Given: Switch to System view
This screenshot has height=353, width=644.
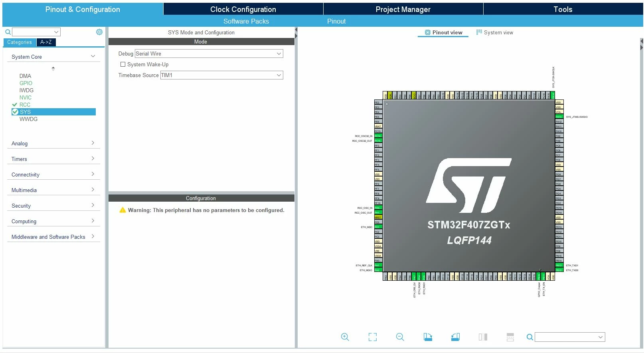Looking at the screenshot, I should point(495,32).
